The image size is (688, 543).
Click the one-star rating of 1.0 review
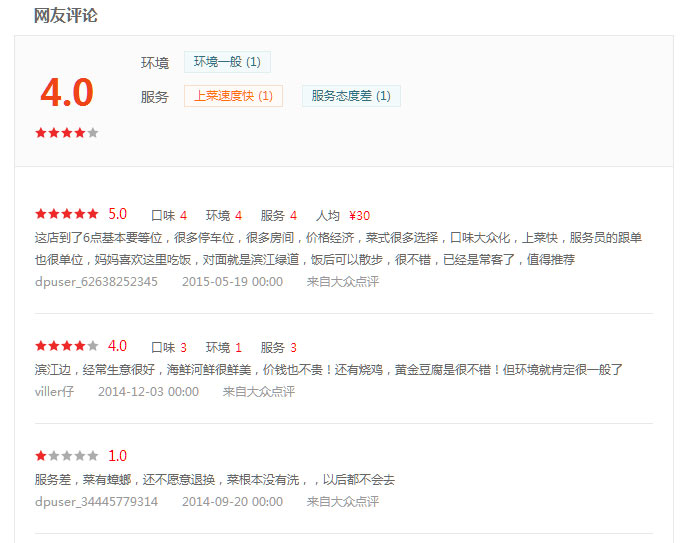pos(67,456)
